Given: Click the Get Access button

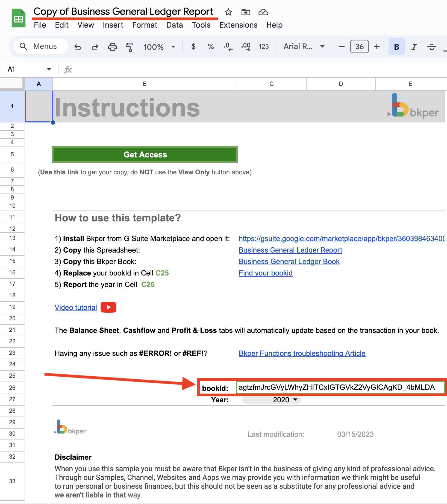Looking at the screenshot, I should (x=145, y=154).
